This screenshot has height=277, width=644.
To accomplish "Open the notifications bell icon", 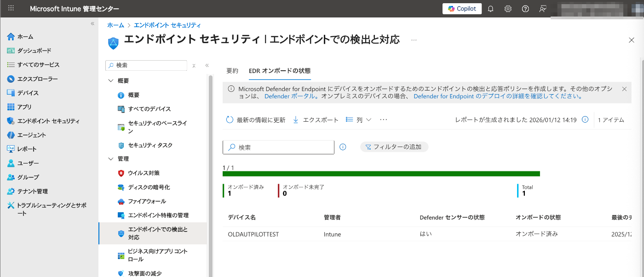I will 490,9.
